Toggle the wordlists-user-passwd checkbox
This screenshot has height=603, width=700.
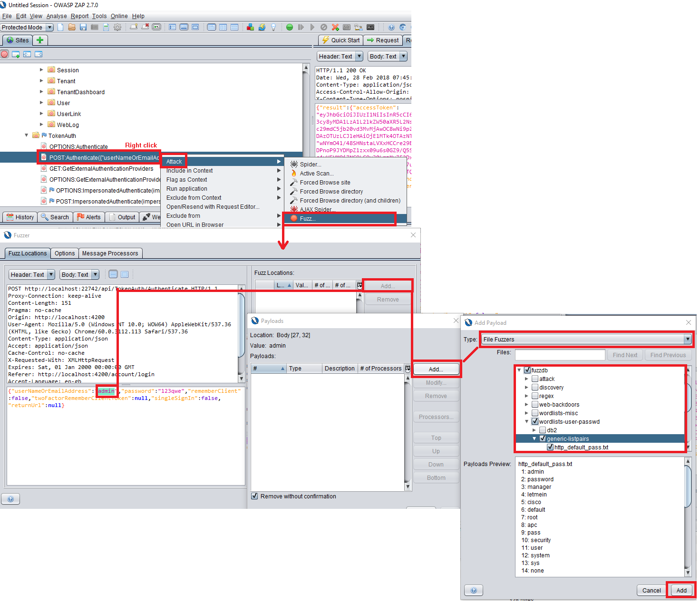click(535, 421)
